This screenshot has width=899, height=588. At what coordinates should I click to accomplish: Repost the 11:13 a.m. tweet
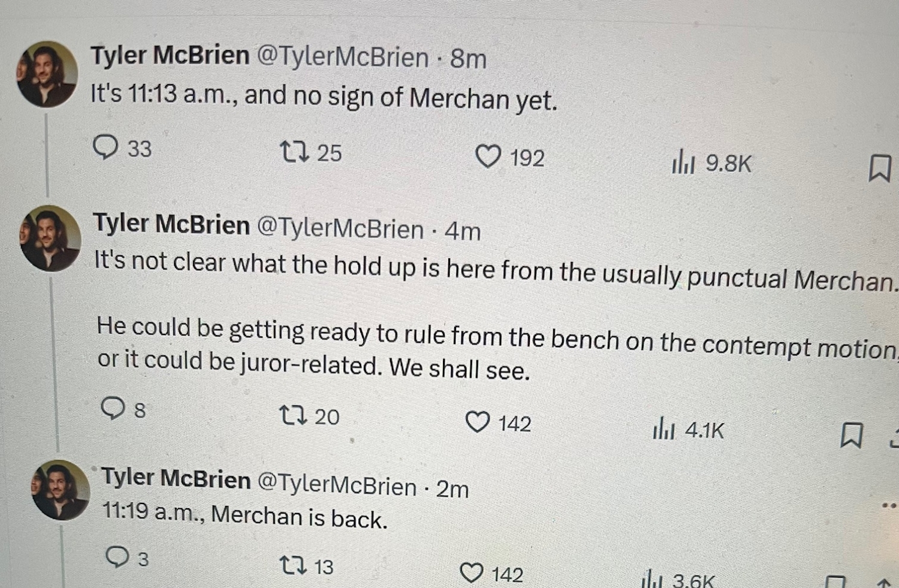tap(295, 152)
